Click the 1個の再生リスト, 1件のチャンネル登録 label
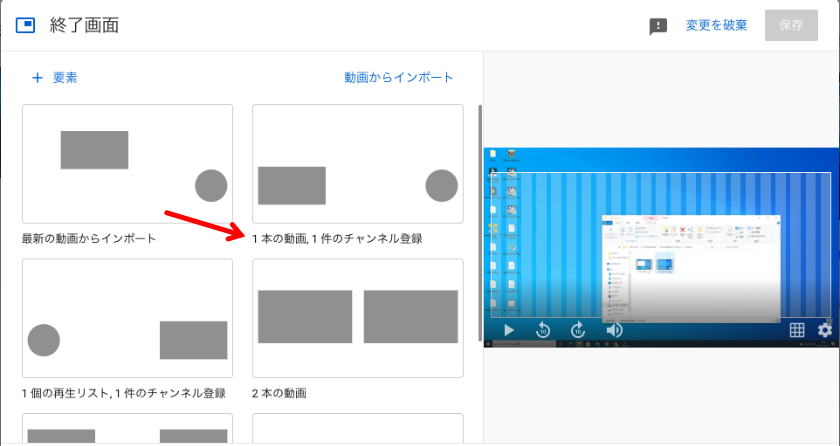Screen dimensions: 840x446 click(x=124, y=394)
